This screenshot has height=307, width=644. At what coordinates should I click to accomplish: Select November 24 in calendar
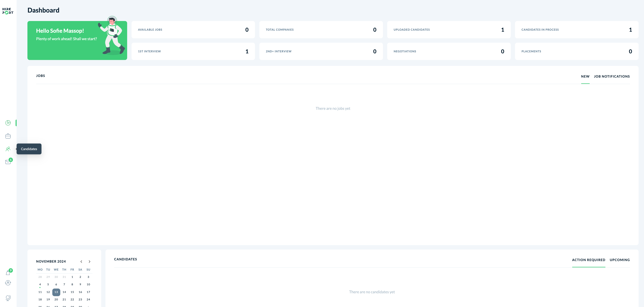88,300
